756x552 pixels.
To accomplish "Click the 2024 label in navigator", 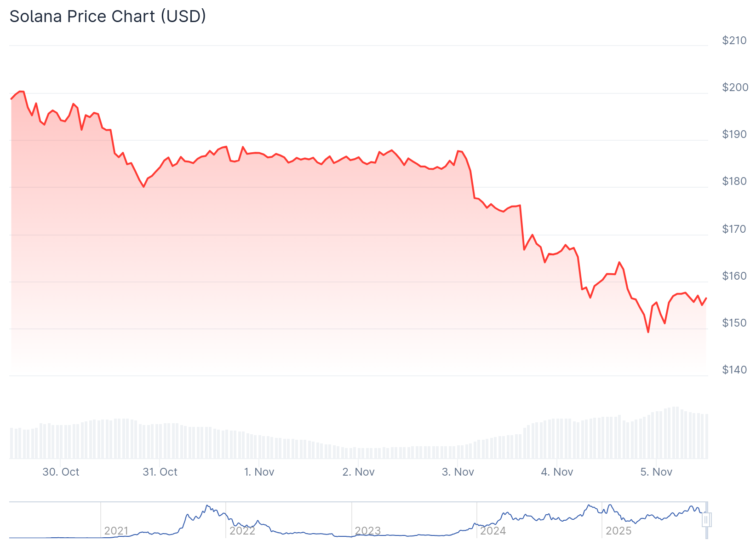I will tap(493, 531).
